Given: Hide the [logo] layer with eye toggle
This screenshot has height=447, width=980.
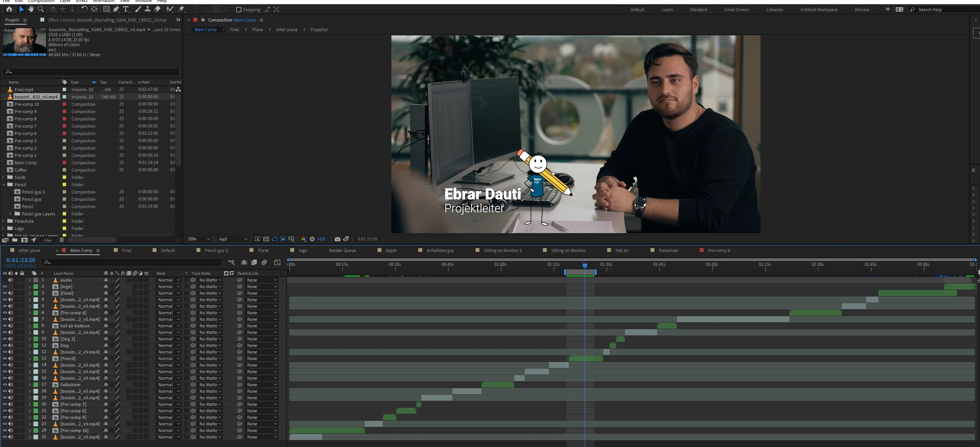Looking at the screenshot, I should 5,287.
